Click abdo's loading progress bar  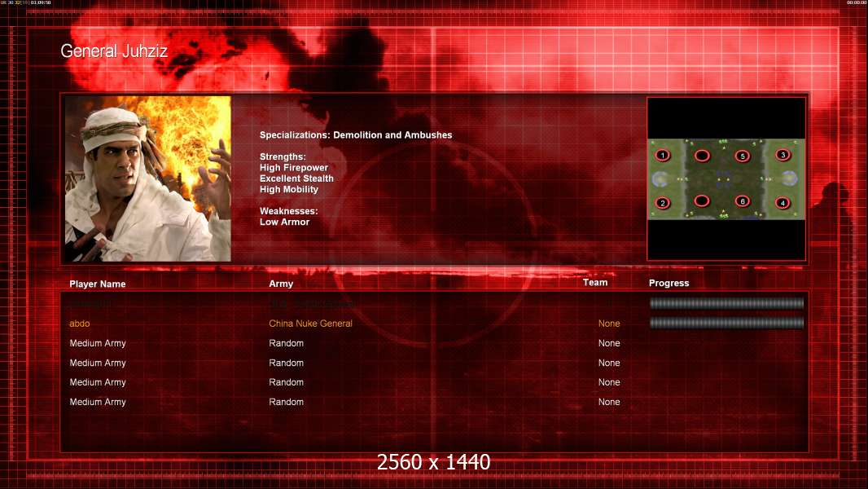(726, 323)
